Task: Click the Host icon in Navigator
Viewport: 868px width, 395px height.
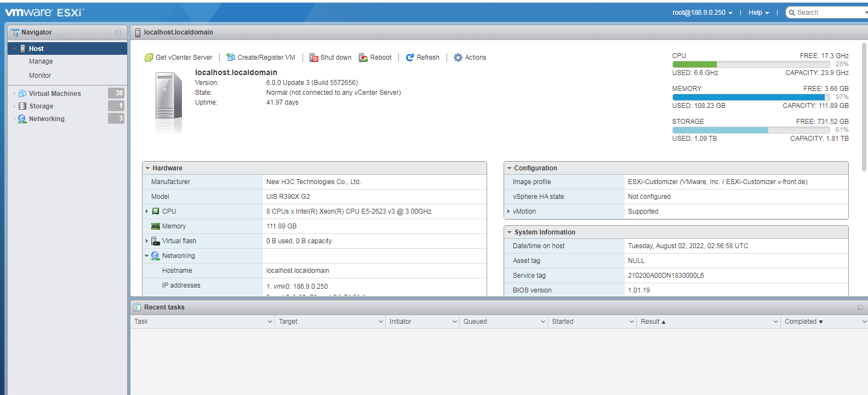Action: tap(22, 49)
